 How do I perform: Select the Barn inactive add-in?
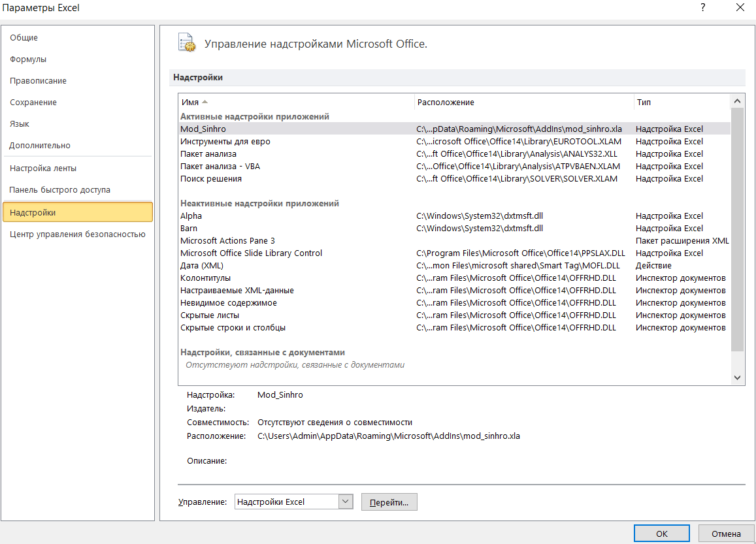click(454, 229)
